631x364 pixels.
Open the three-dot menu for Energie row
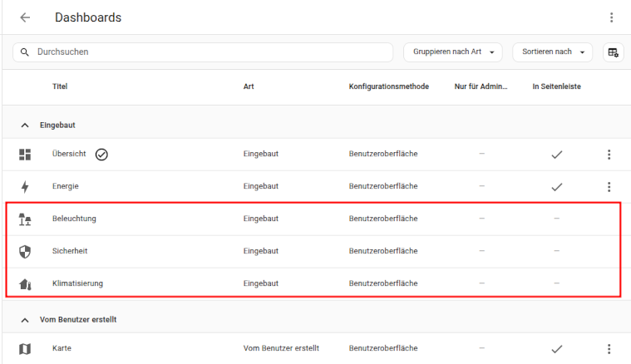(x=609, y=187)
